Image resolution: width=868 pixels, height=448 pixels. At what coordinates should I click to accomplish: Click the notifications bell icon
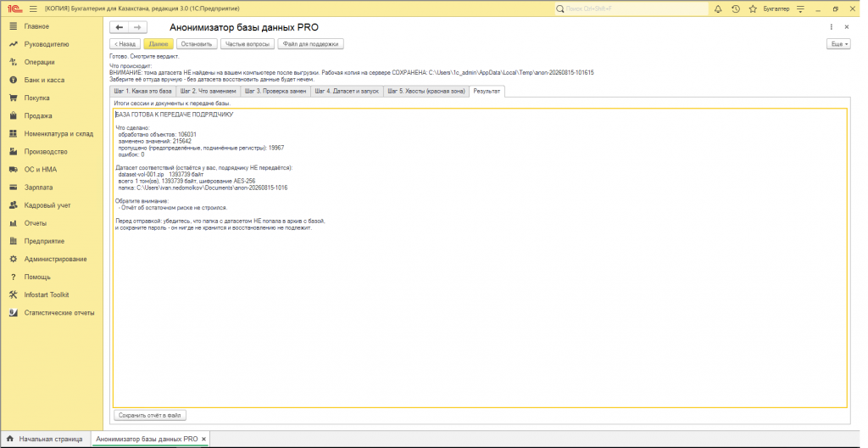pyautogui.click(x=719, y=8)
